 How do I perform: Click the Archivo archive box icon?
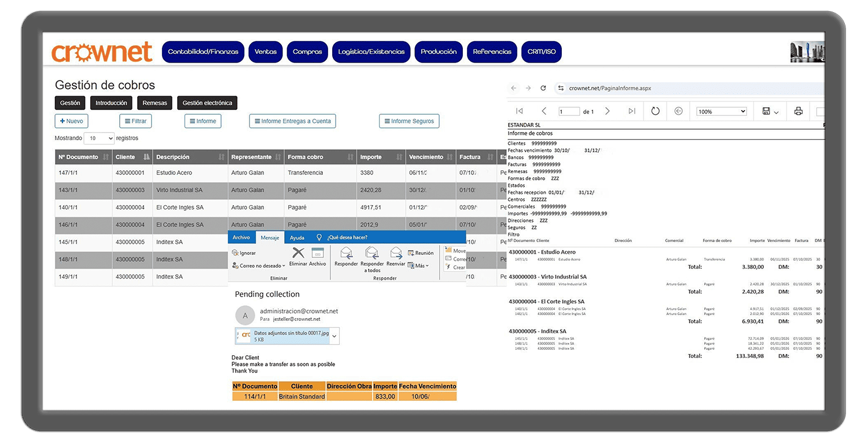317,253
